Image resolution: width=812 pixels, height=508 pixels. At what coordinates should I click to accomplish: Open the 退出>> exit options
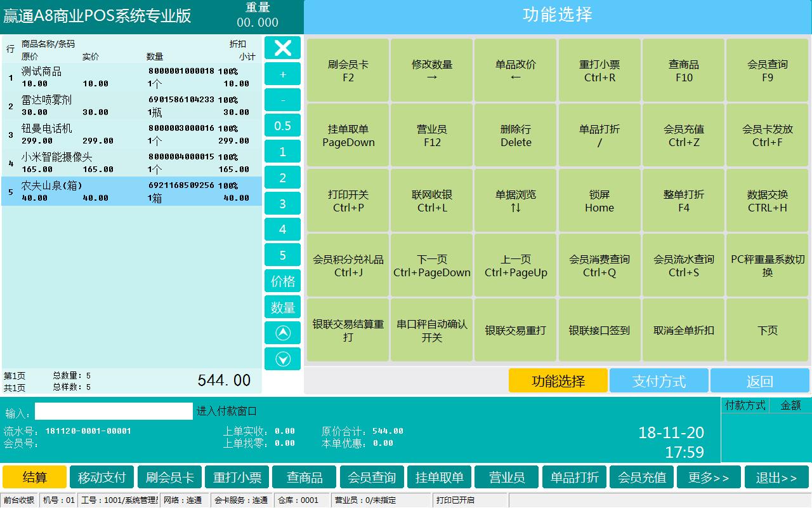pyautogui.click(x=776, y=478)
